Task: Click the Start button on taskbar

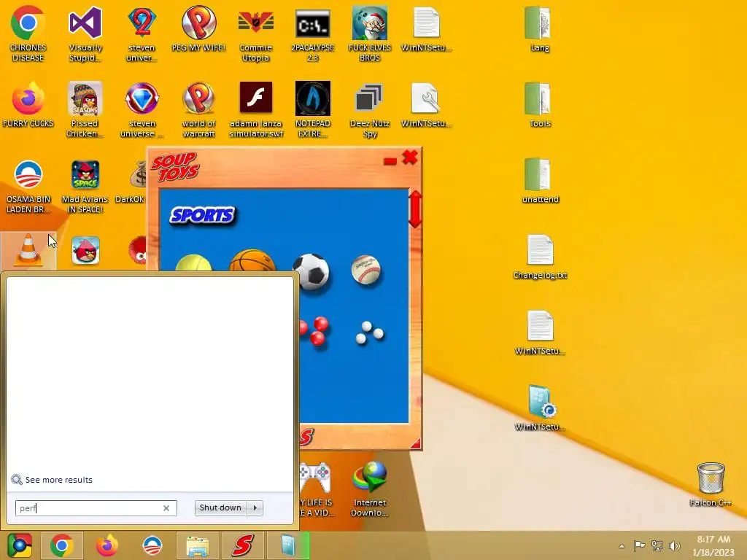Action: [20, 545]
